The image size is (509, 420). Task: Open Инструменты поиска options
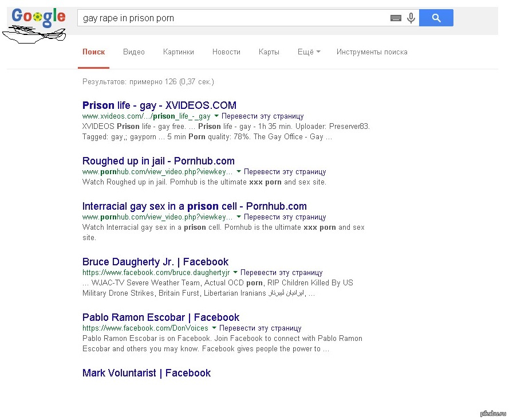coord(372,52)
